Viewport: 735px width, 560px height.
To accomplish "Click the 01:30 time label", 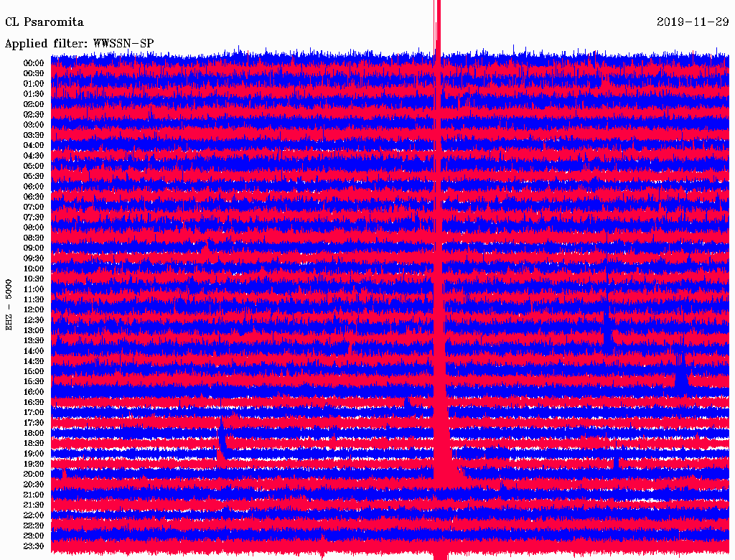I will [34, 94].
